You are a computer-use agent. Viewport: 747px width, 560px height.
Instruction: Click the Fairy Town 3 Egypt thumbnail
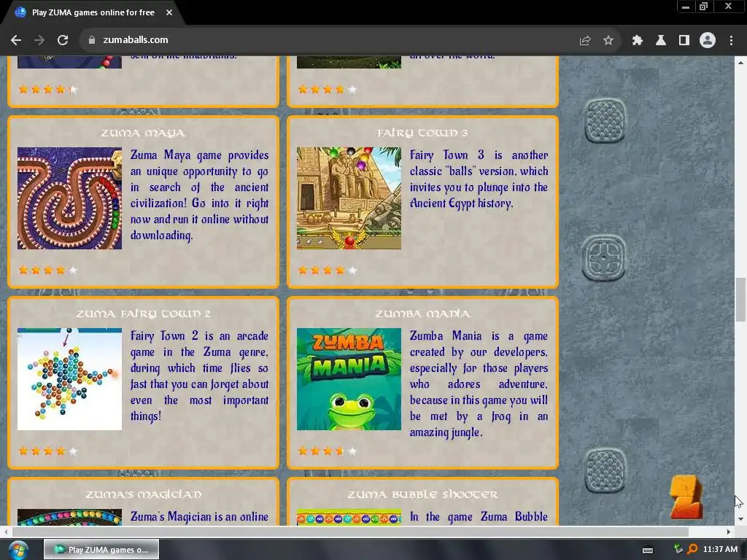pos(349,198)
